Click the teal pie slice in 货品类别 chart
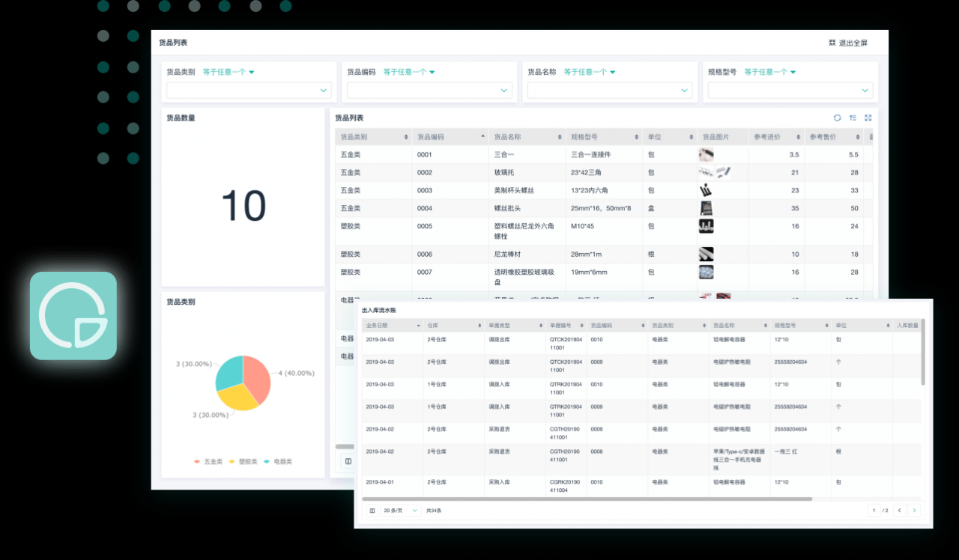The image size is (959, 560). click(229, 372)
